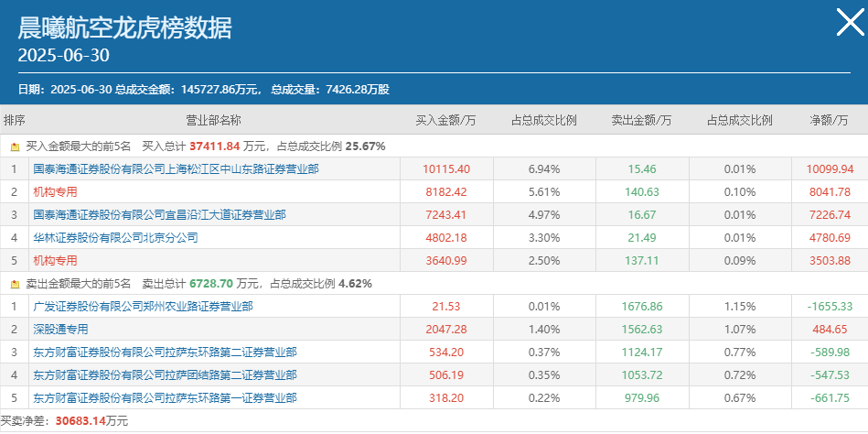
Task: Select sell amount cell 1676.86
Action: pos(642,306)
